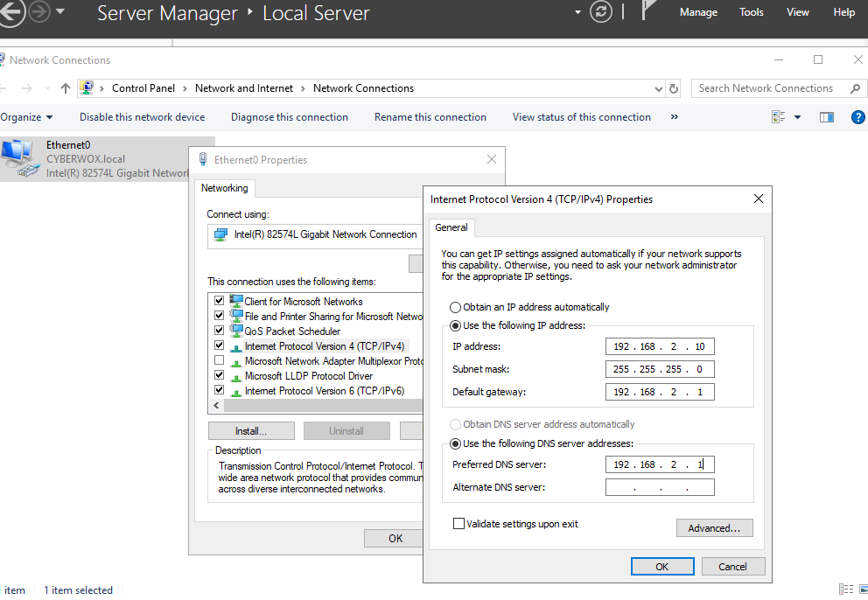Screen dimensions: 868x600
Task: Toggle Internet Protocol Version 6 checkbox
Action: [x=220, y=390]
